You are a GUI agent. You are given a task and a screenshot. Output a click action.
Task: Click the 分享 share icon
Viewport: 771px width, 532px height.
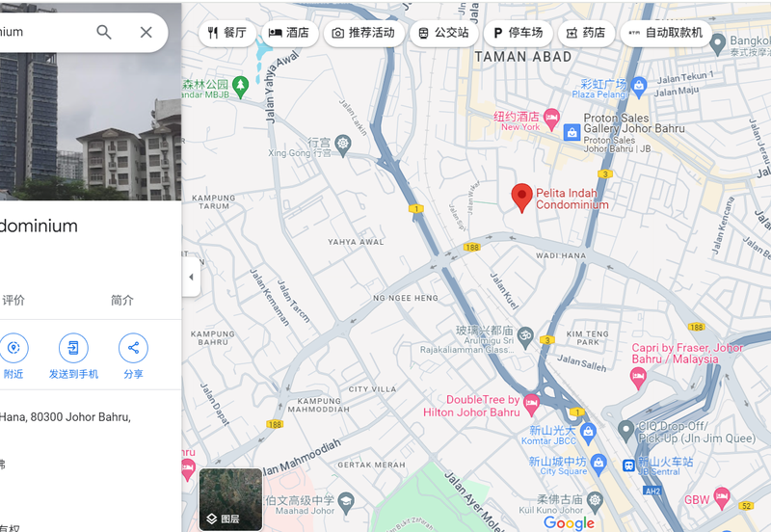coord(133,348)
